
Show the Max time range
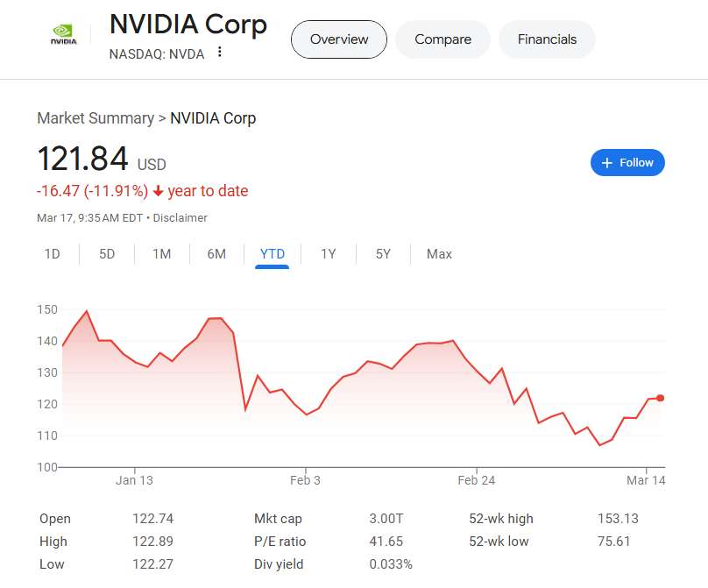[x=439, y=254]
